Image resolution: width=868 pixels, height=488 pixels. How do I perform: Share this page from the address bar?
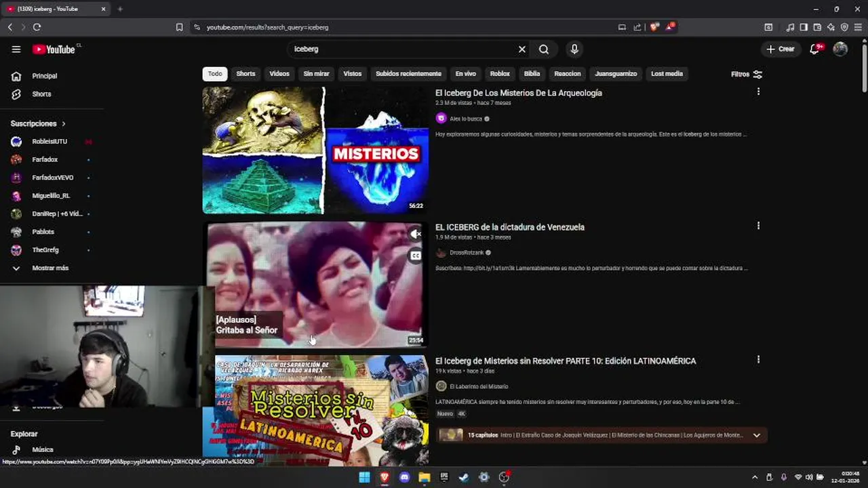click(637, 27)
